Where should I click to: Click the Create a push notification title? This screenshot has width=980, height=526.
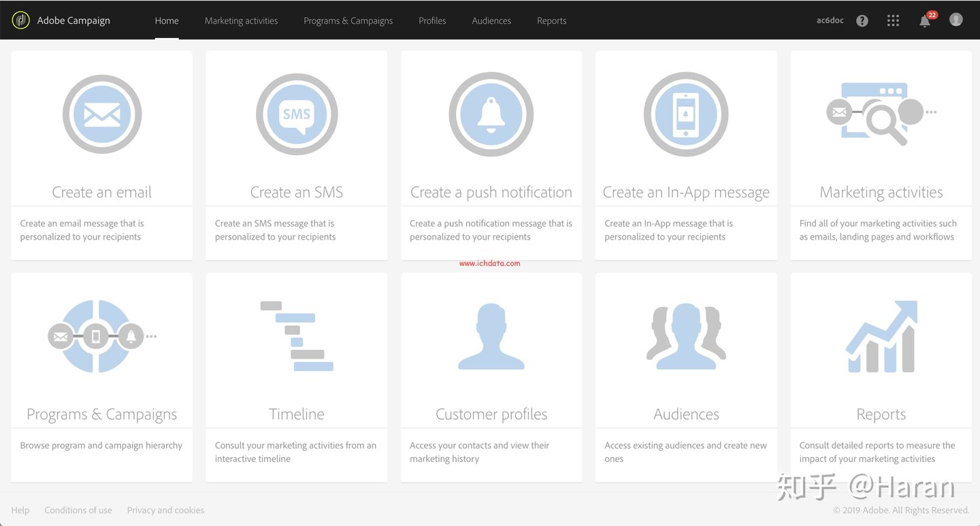coord(491,192)
